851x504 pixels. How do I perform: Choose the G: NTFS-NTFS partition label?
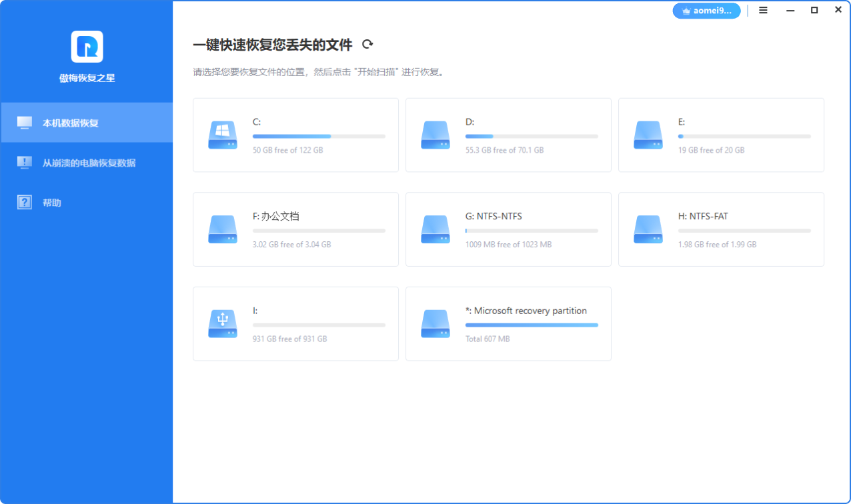494,217
